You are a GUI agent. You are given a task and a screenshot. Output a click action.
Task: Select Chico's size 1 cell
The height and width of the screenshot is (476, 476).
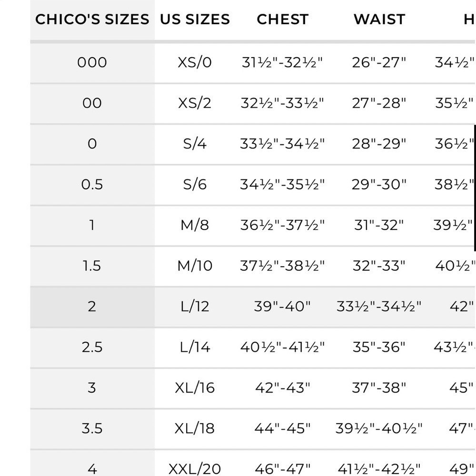pos(92,225)
